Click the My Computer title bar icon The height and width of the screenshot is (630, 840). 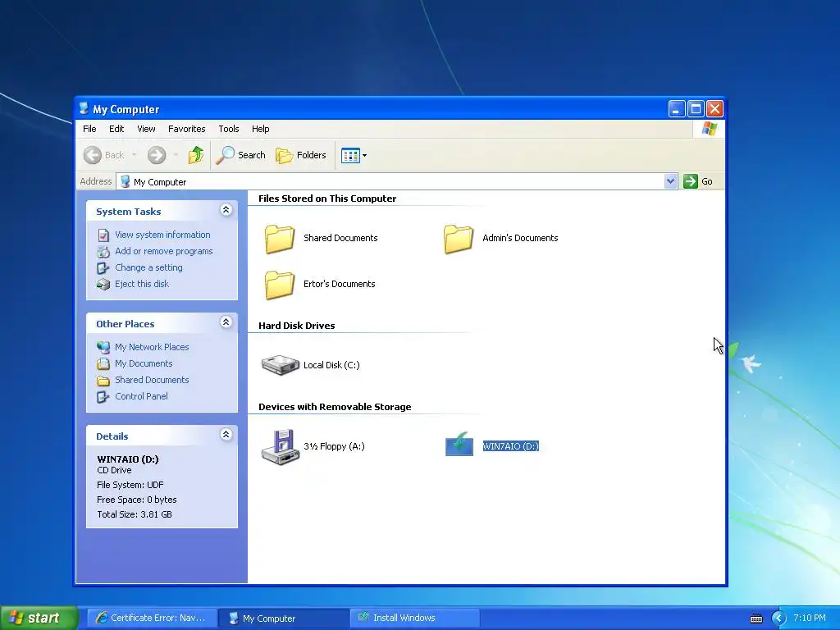coord(84,109)
